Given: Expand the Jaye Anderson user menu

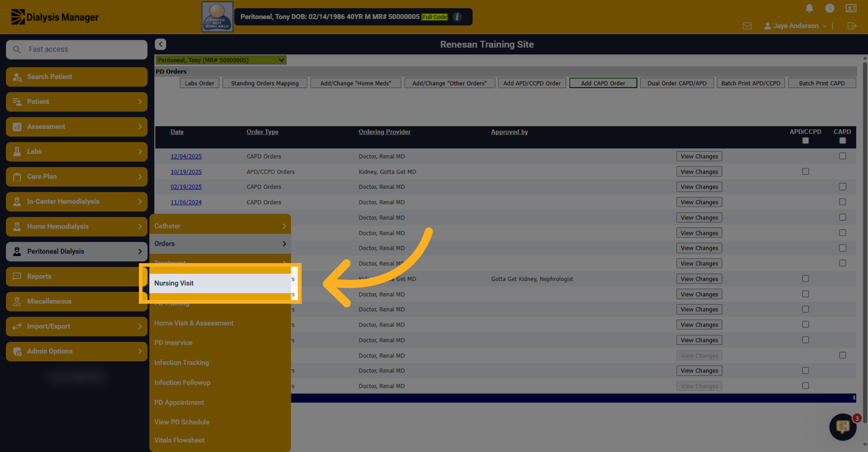Looking at the screenshot, I should pyautogui.click(x=796, y=26).
